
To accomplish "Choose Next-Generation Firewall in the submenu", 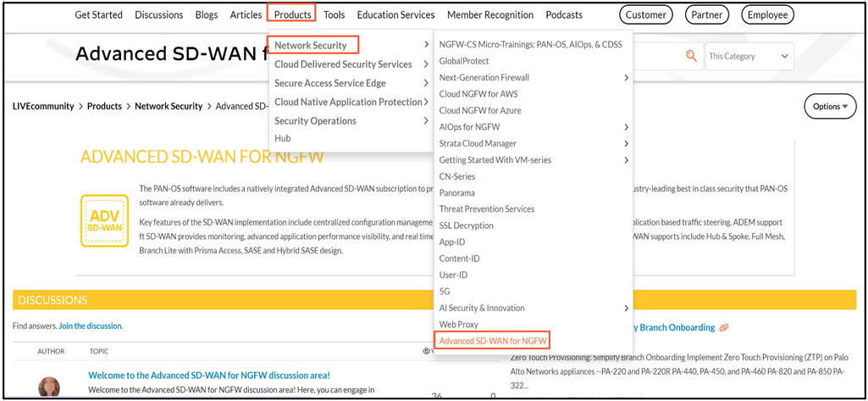I will [x=484, y=77].
